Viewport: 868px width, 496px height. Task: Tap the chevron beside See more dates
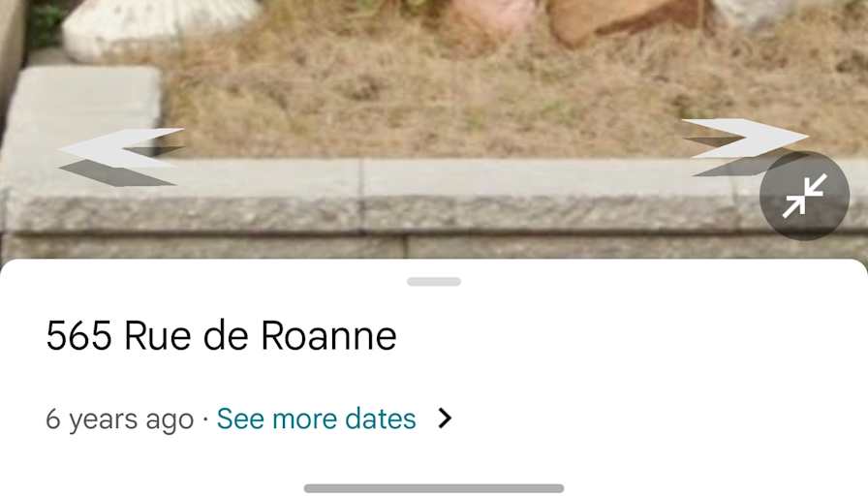[x=445, y=418]
